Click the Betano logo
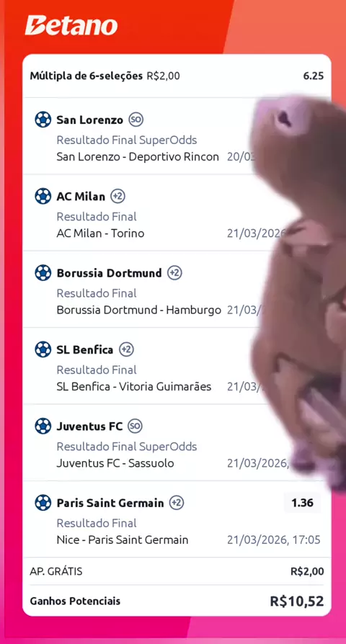The width and height of the screenshot is (346, 644). pyautogui.click(x=71, y=25)
